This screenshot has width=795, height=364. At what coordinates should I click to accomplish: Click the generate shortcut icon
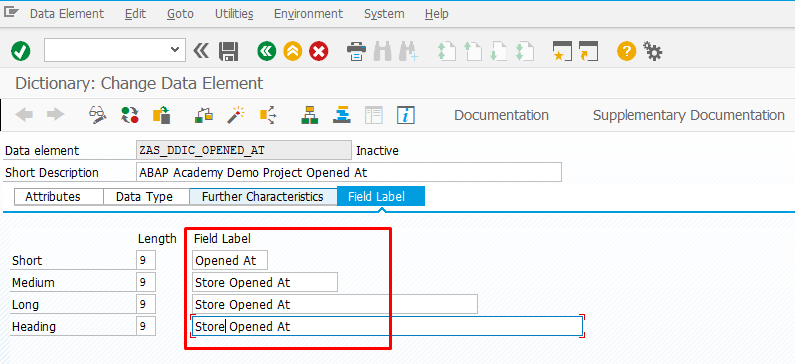pyautogui.click(x=589, y=51)
